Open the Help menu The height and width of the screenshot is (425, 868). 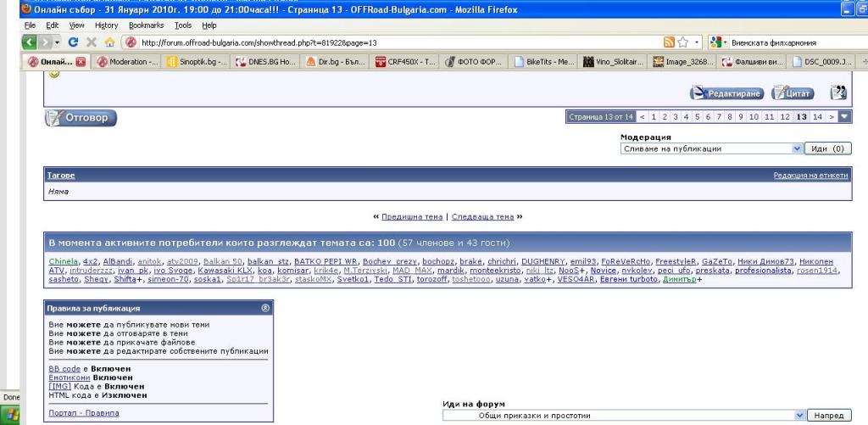[x=209, y=25]
